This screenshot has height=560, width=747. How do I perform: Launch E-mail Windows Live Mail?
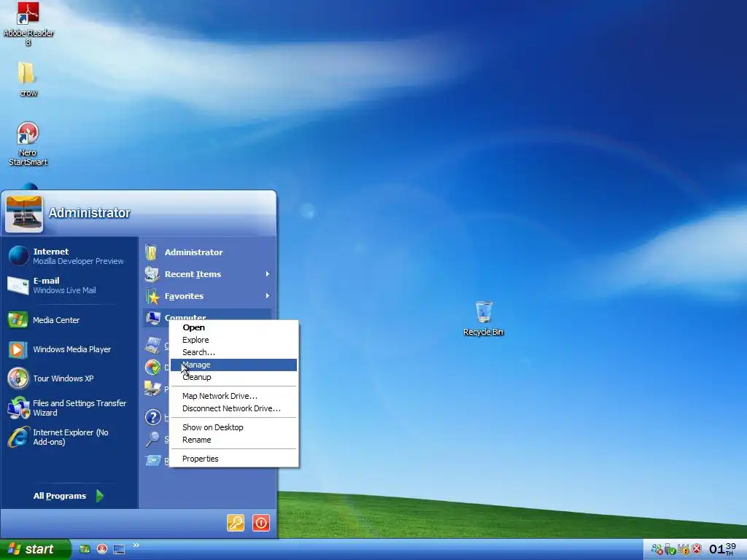pyautogui.click(x=68, y=285)
